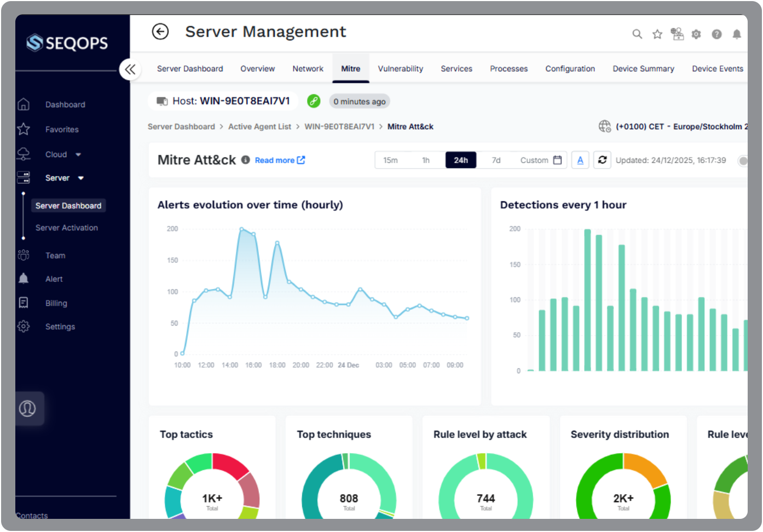Select the 15m time range
The height and width of the screenshot is (532, 763).
click(390, 160)
